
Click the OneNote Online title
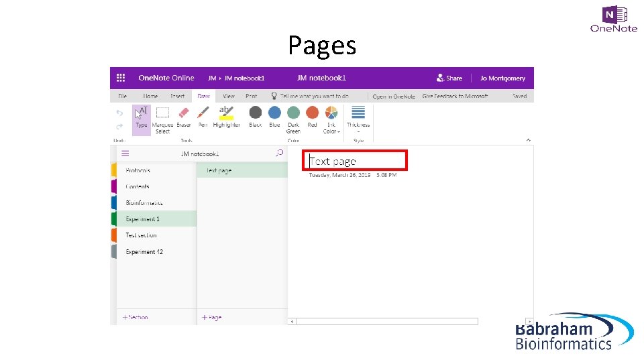[166, 78]
